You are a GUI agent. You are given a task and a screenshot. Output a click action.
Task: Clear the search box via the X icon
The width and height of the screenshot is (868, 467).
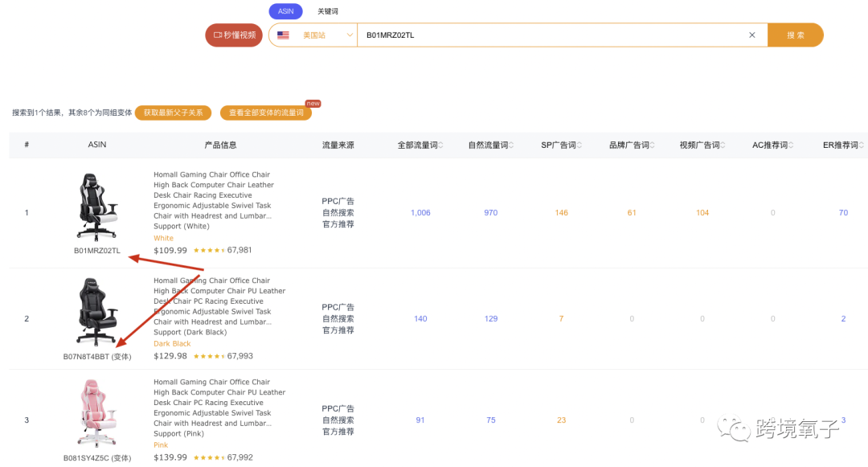[751, 35]
